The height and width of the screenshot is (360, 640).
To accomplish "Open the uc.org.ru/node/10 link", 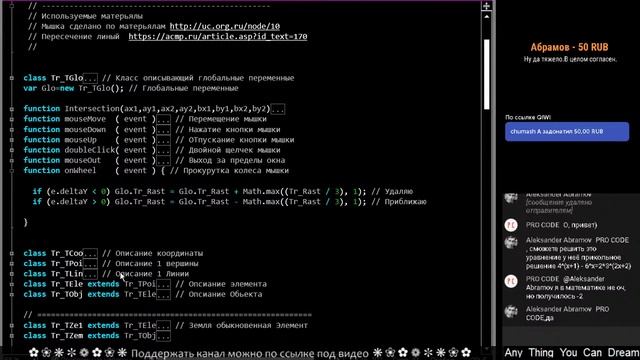I will point(224,26).
